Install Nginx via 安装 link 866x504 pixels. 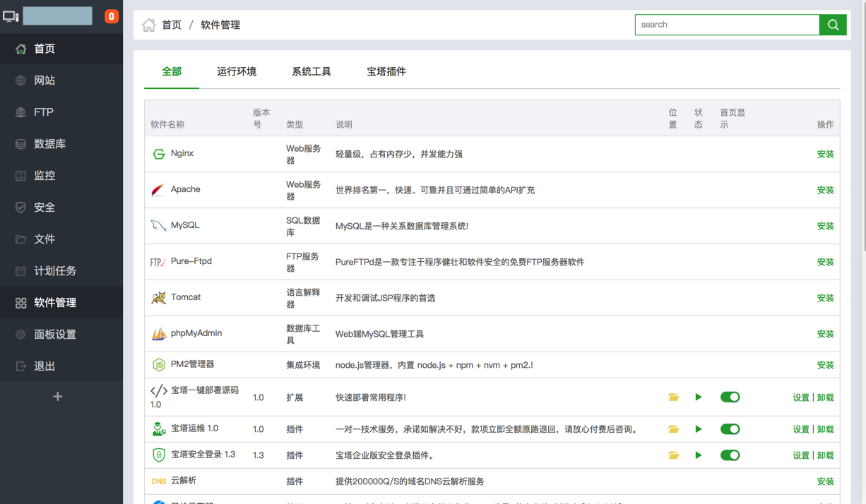(825, 154)
